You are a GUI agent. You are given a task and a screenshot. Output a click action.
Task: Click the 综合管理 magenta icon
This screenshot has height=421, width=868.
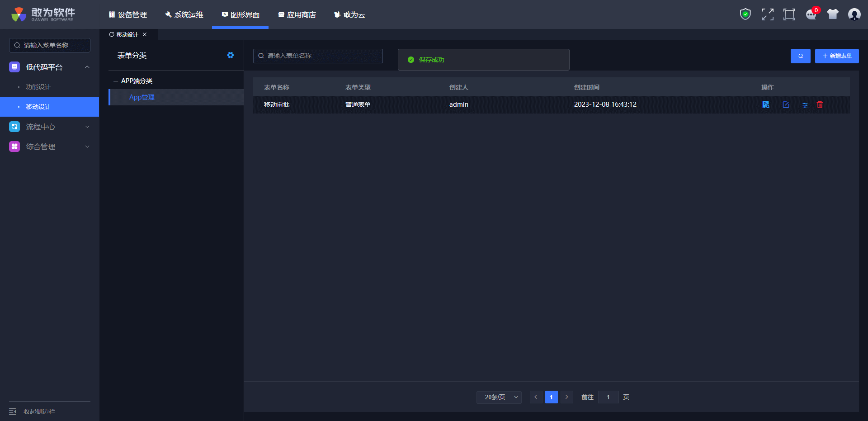pyautogui.click(x=14, y=147)
